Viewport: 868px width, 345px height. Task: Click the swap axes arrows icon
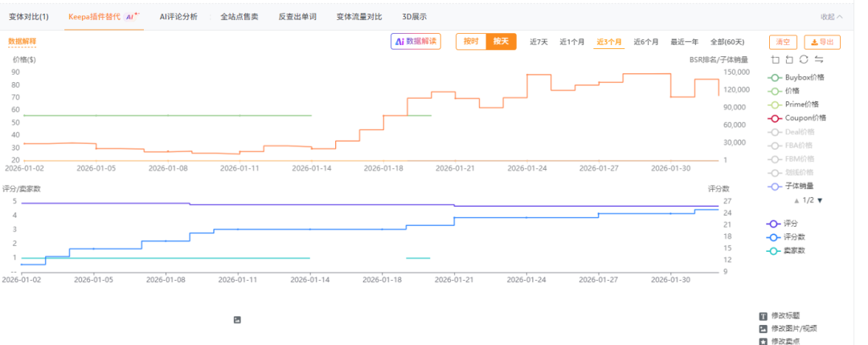pyautogui.click(x=819, y=60)
